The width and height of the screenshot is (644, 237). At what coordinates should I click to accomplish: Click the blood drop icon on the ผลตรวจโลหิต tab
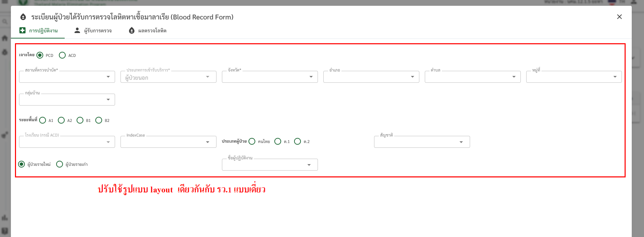click(132, 31)
